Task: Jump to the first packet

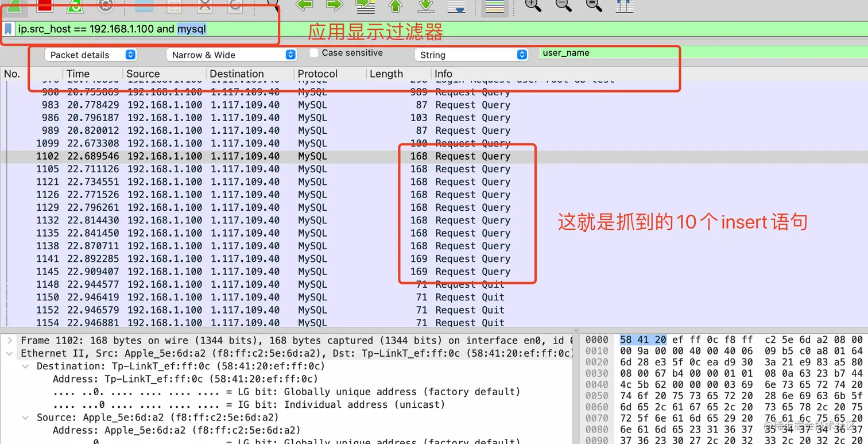Action: (395, 6)
